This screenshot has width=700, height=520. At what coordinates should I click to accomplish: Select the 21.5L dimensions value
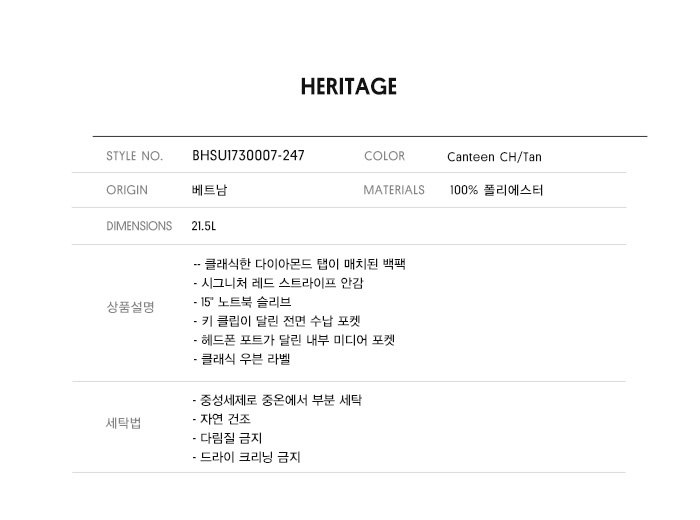coord(204,226)
